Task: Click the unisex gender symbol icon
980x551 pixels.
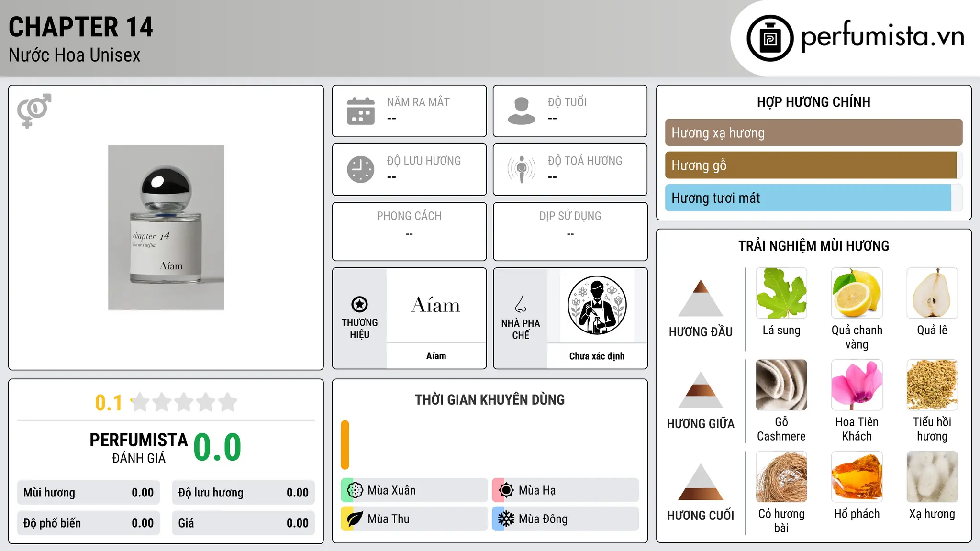Action: tap(34, 110)
